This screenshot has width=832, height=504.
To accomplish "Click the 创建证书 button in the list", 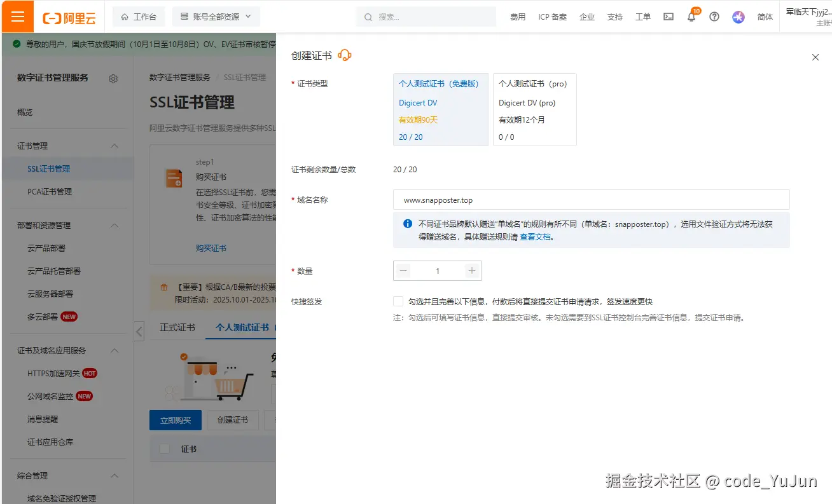I will click(x=233, y=420).
